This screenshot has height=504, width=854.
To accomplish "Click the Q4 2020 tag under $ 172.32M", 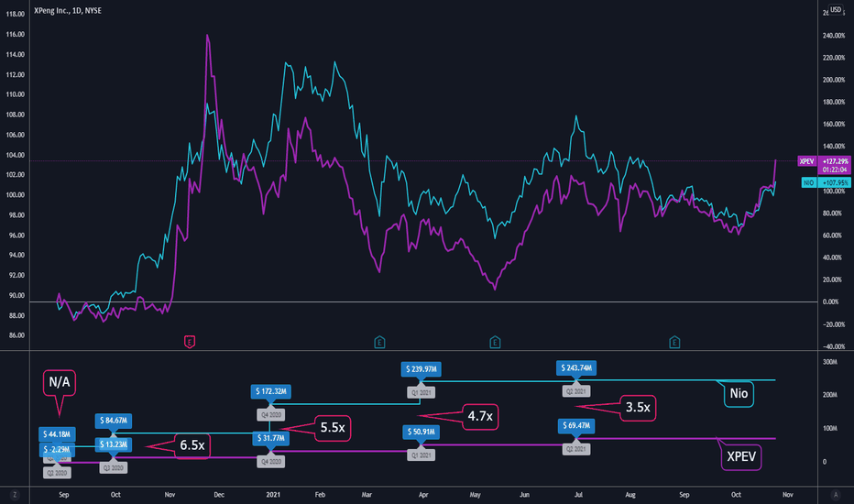I will tap(270, 414).
